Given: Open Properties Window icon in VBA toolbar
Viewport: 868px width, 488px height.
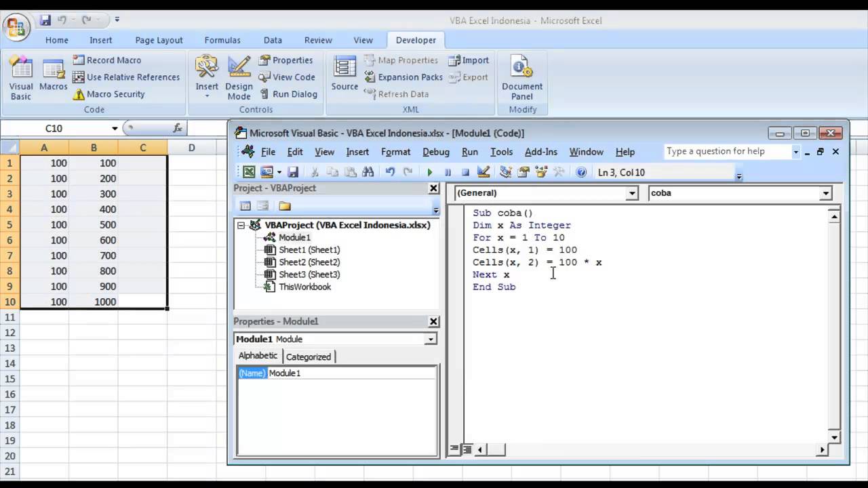Looking at the screenshot, I should tap(523, 172).
